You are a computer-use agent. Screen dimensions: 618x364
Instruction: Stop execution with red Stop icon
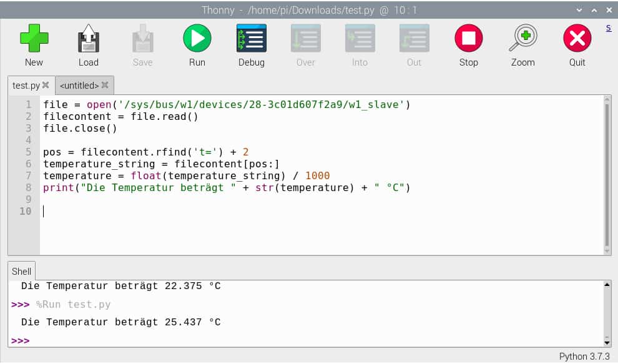coord(469,38)
